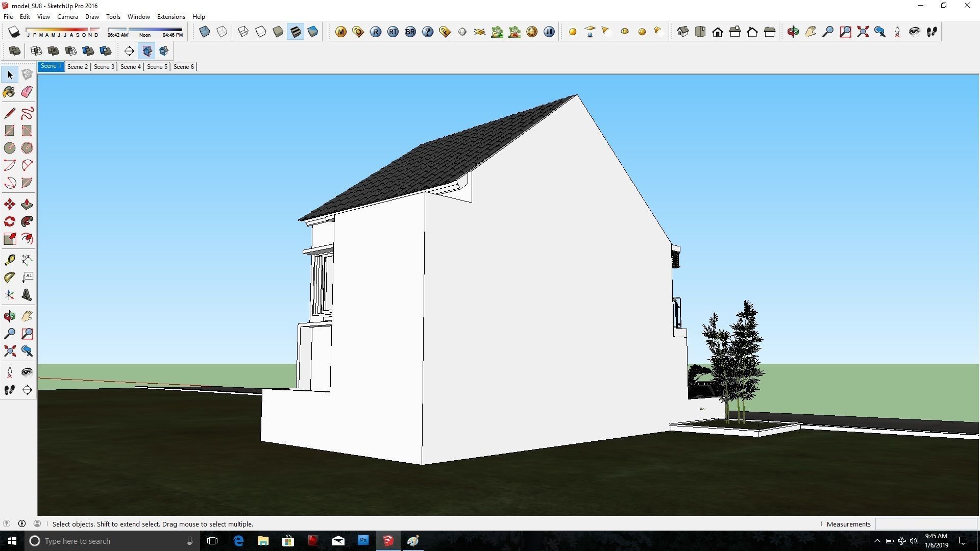Toggle Shaded With Textures style
The image size is (980, 551).
coord(296,32)
